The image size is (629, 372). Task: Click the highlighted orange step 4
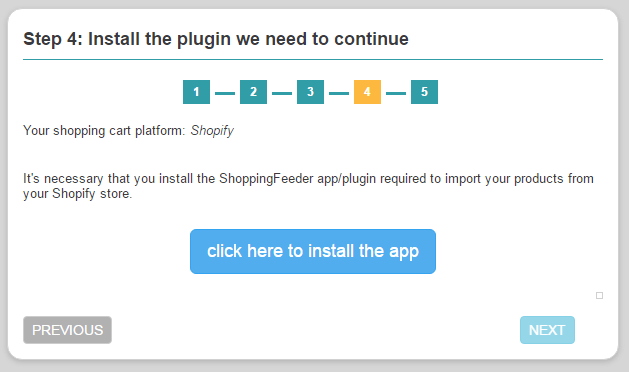367,92
